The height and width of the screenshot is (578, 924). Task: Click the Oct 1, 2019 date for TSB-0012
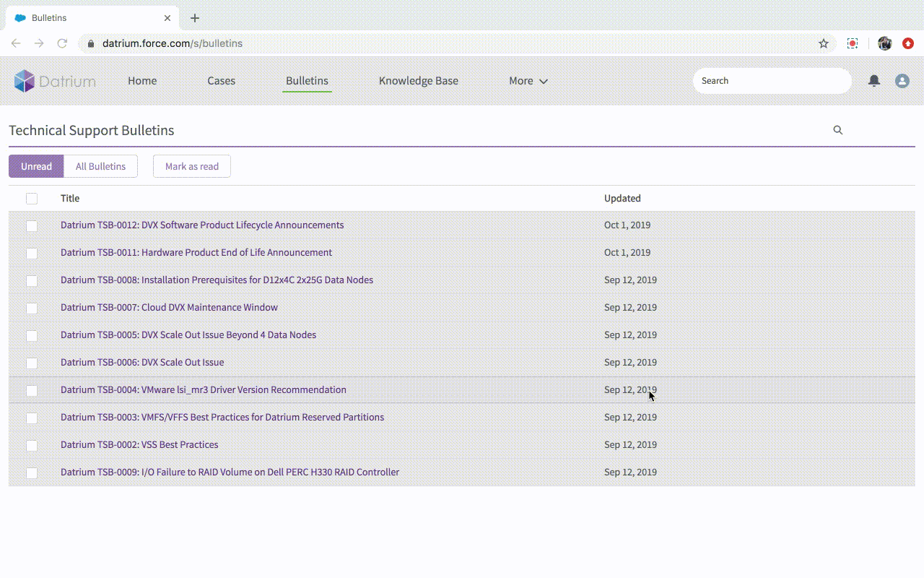click(x=627, y=225)
